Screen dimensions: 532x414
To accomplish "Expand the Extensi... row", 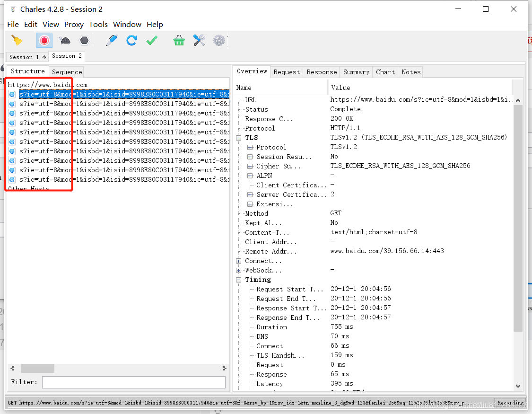I will (x=250, y=204).
